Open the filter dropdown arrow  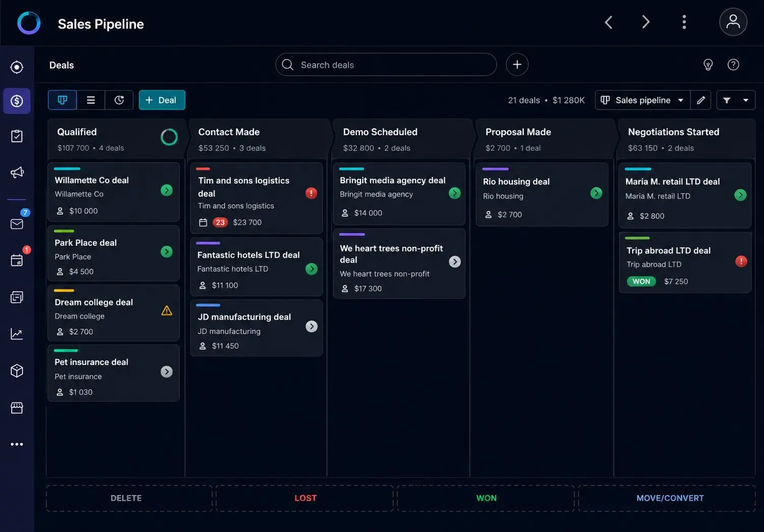746,100
